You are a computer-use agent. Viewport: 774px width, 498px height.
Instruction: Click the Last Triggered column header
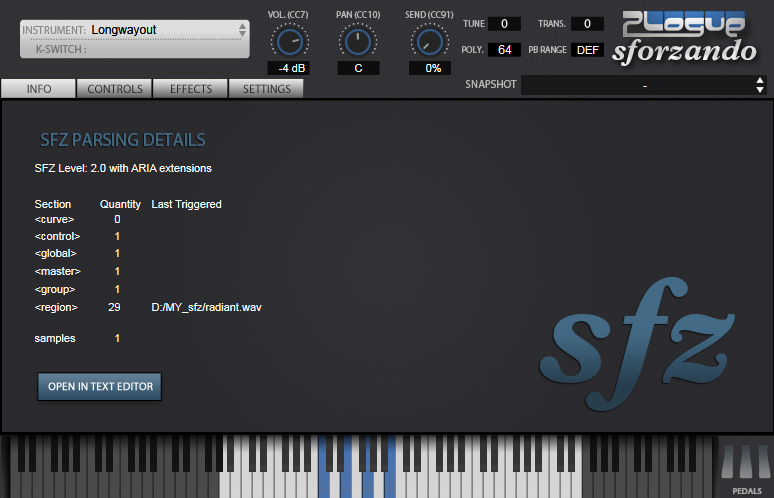point(186,204)
